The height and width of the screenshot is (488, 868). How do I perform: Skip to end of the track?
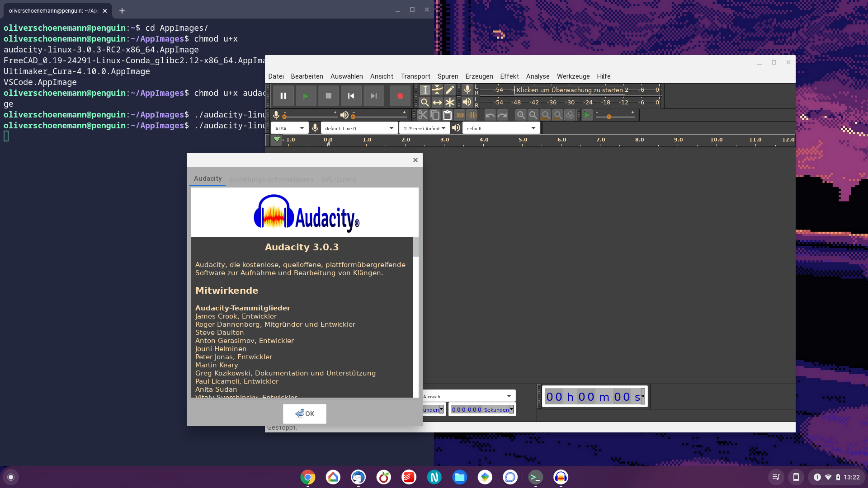374,96
